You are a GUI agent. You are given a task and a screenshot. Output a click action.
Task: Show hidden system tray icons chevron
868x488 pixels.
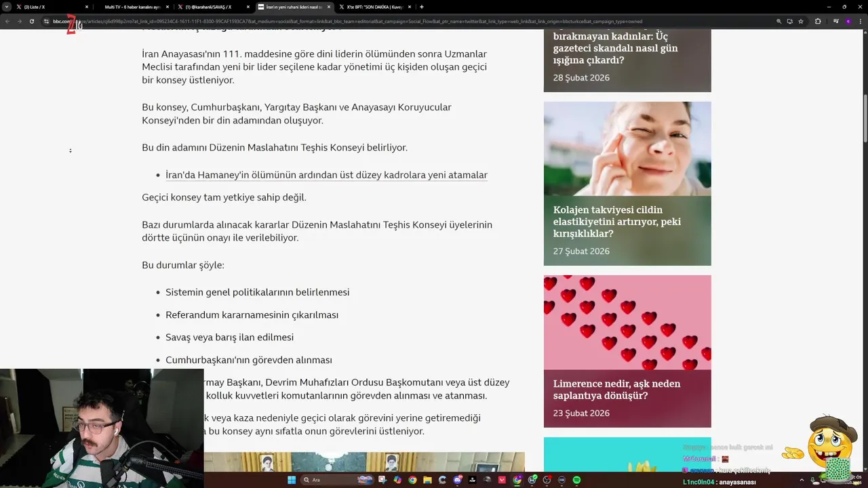pyautogui.click(x=802, y=480)
